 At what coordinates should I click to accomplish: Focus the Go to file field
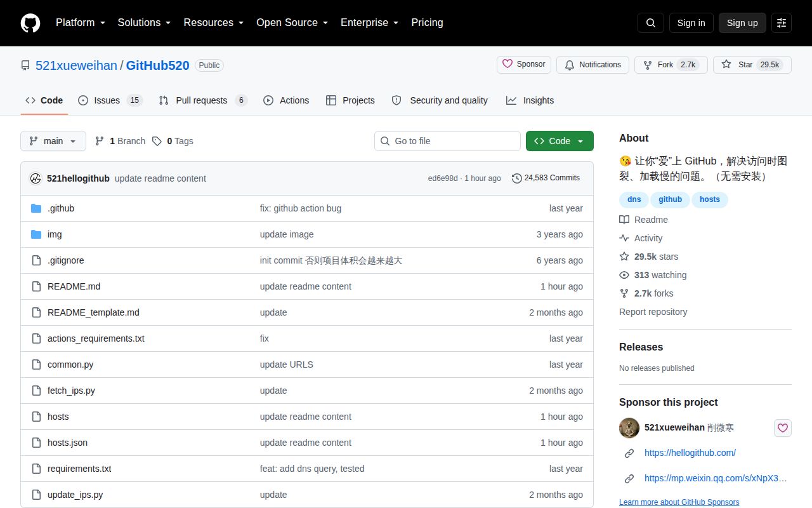[447, 141]
